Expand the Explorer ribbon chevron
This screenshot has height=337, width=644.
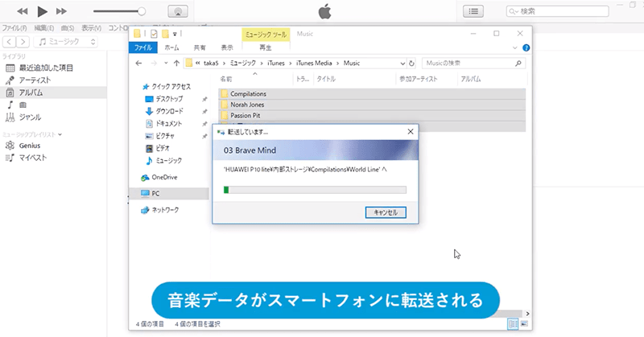point(514,48)
